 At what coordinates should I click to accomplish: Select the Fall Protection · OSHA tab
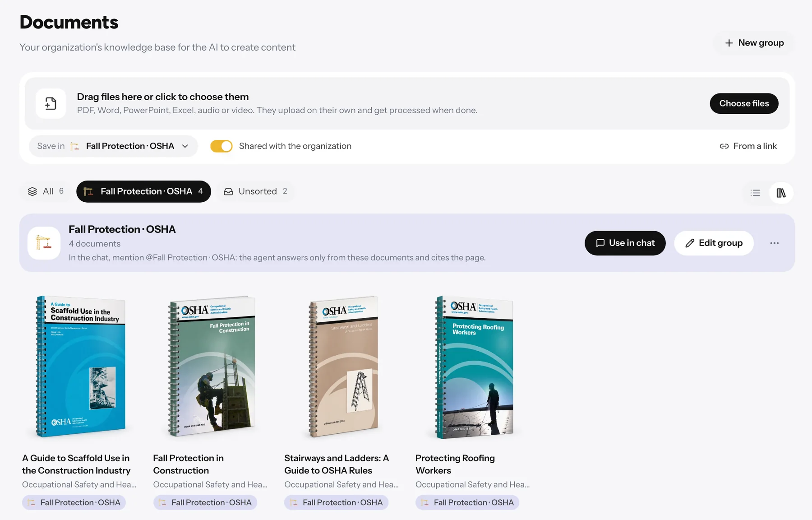(143, 191)
